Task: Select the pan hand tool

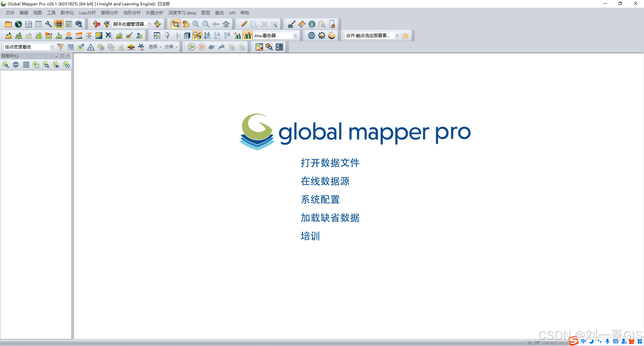Action: click(186, 24)
